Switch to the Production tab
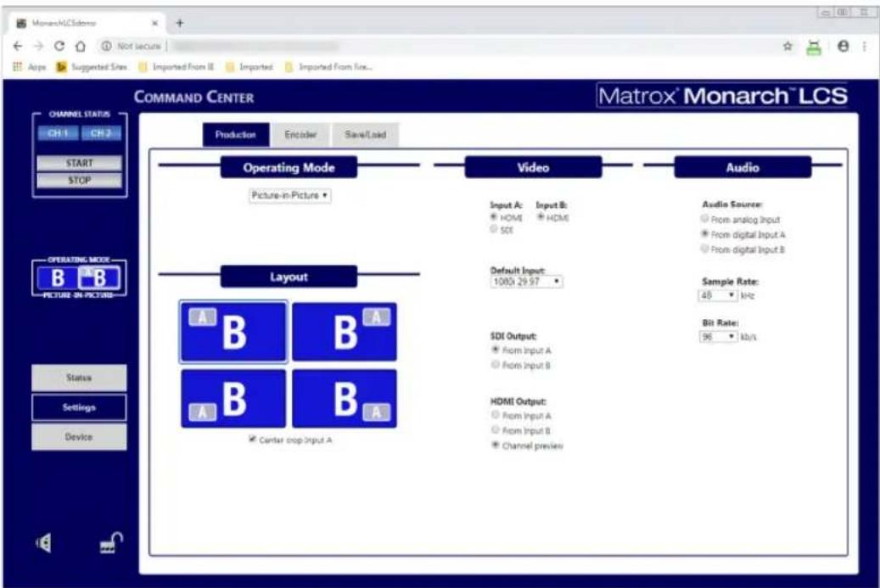 [x=236, y=135]
